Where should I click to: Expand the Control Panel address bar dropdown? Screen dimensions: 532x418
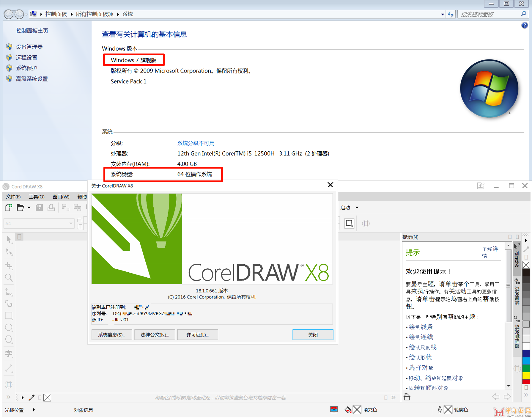click(442, 14)
